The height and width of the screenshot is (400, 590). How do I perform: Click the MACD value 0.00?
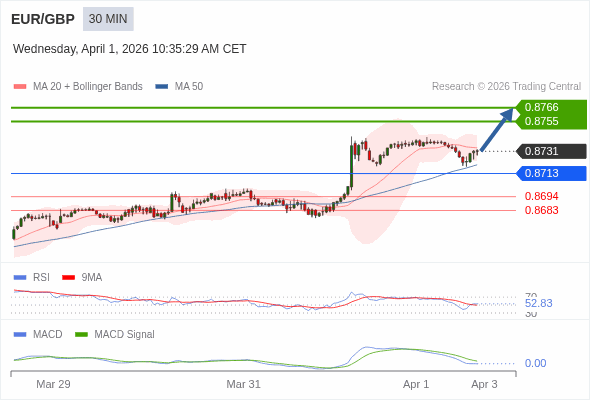click(x=535, y=363)
